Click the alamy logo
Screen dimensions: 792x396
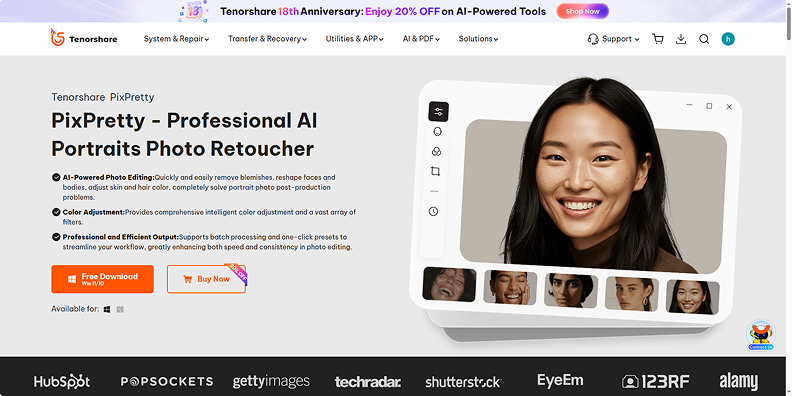pos(738,381)
